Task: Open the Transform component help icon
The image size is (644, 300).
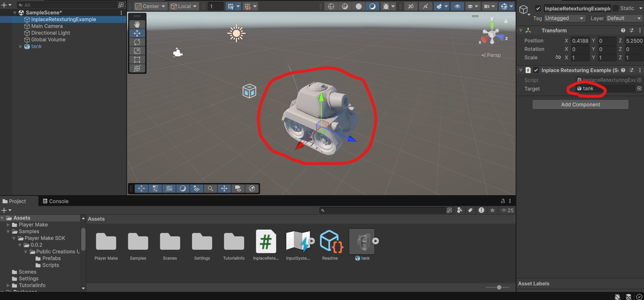Action: point(623,30)
